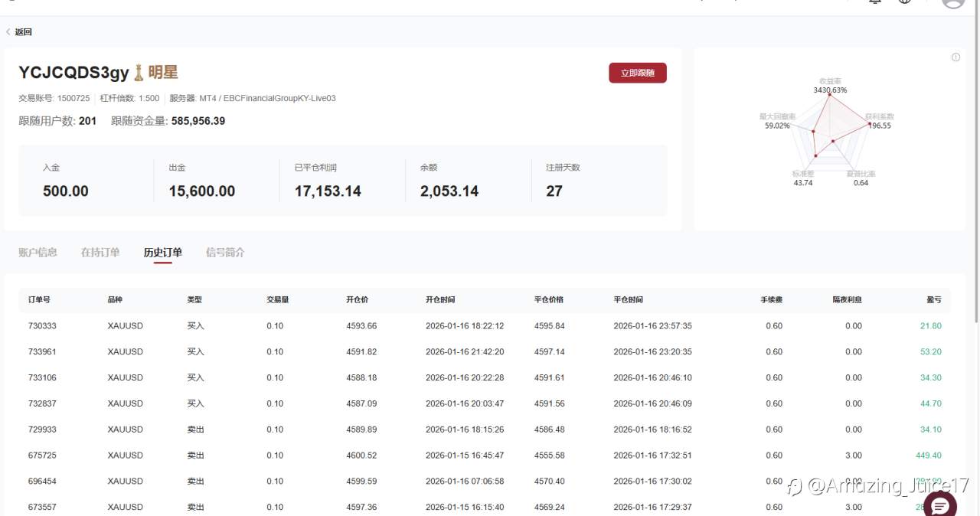Click the 平仓价格 column header
980x516 pixels.
point(549,299)
